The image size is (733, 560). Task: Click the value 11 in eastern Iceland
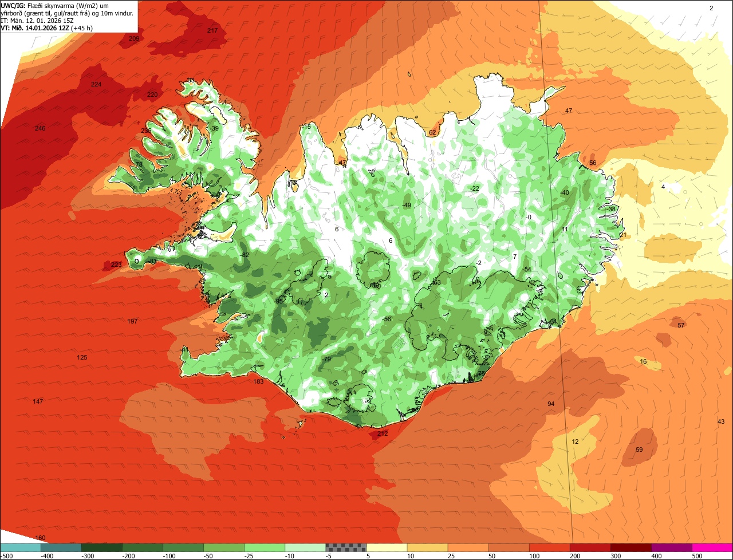565,229
